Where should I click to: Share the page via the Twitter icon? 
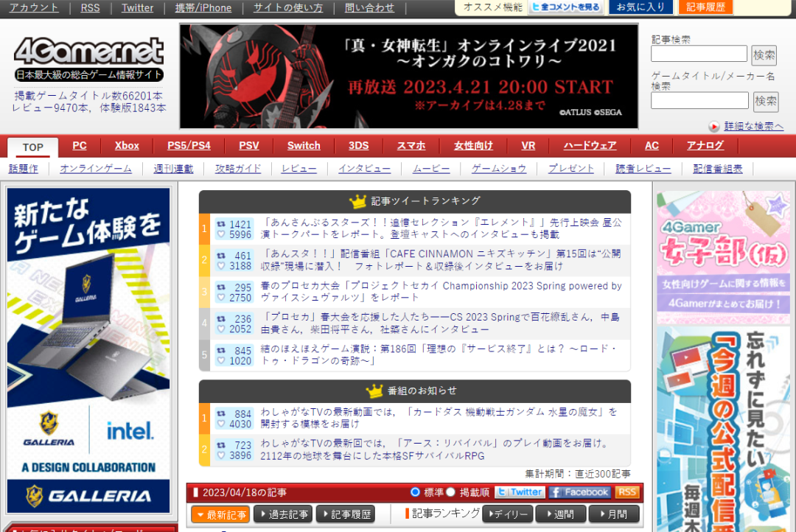tap(520, 491)
